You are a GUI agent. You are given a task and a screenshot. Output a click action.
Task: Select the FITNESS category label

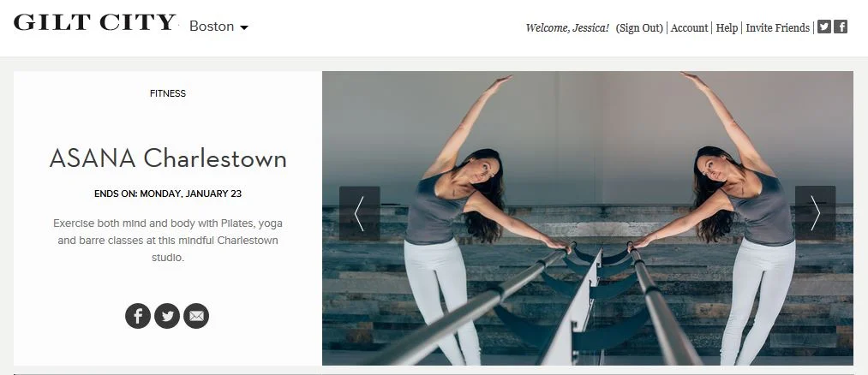coord(168,93)
